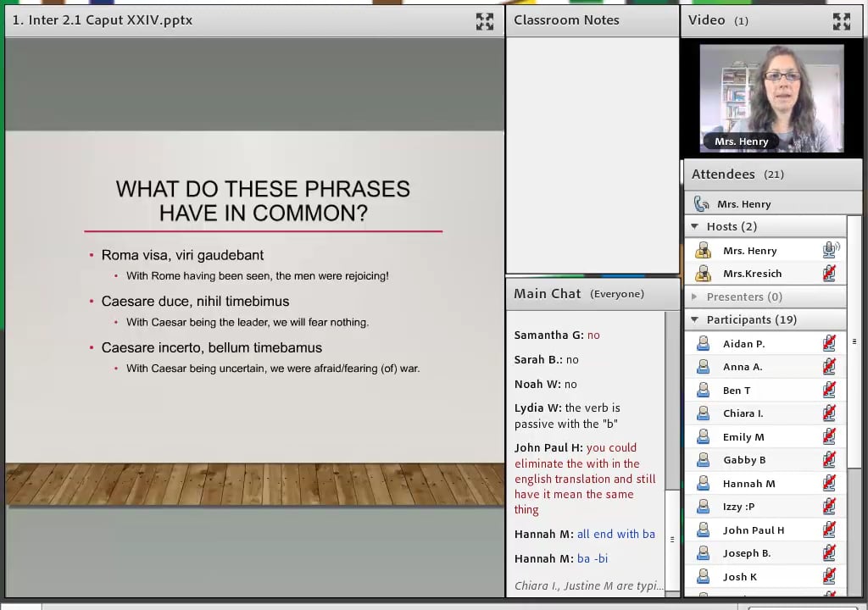868x610 pixels.
Task: Select Mrs. Henry in the Hosts list
Action: coord(765,250)
